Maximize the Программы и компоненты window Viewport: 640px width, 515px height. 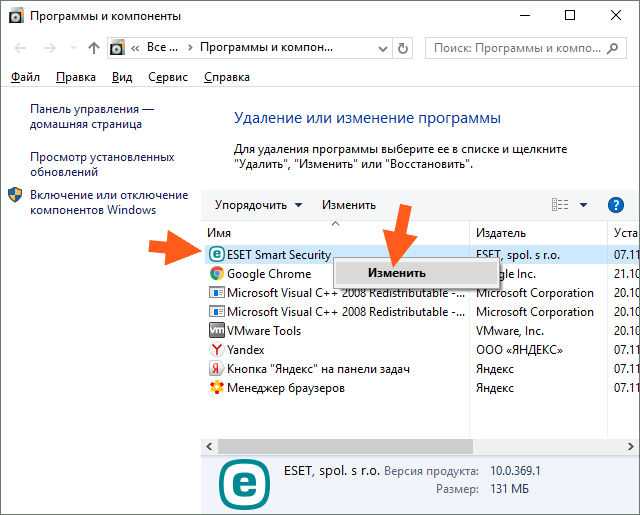point(570,16)
